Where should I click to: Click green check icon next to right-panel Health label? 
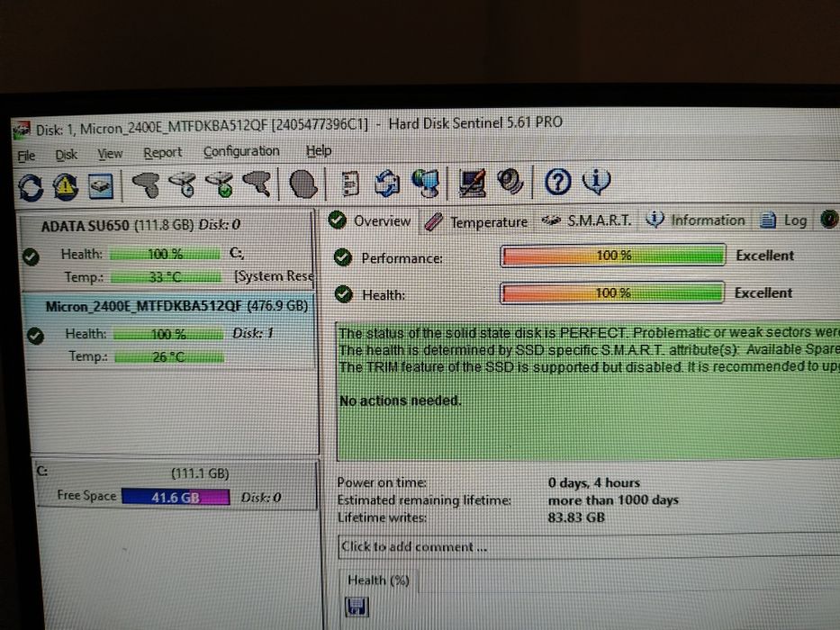[x=343, y=294]
